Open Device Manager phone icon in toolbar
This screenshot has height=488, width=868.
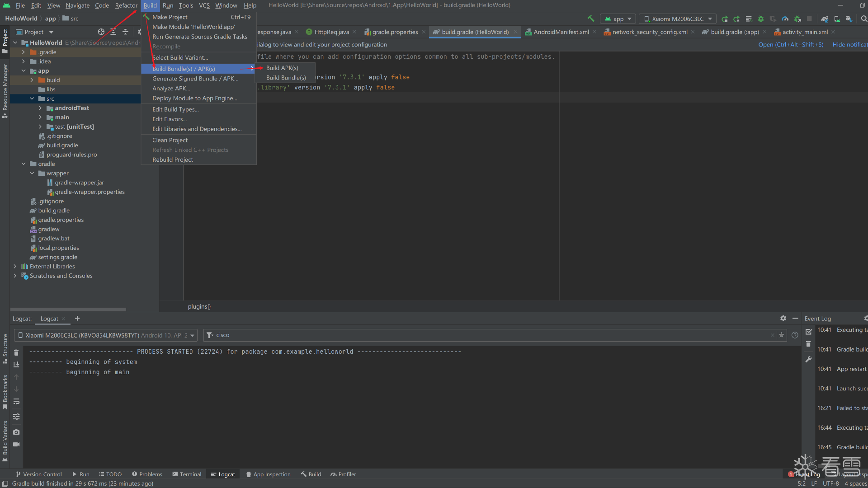(837, 19)
